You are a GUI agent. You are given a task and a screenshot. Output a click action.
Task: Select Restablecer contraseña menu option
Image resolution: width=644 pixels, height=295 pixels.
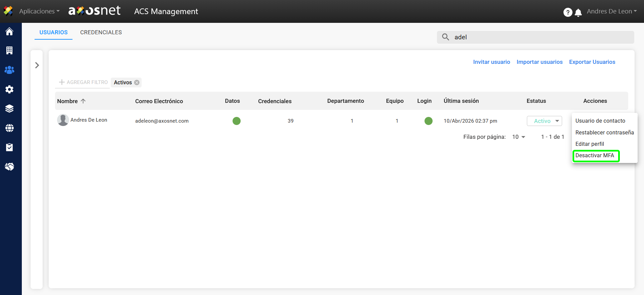click(604, 132)
